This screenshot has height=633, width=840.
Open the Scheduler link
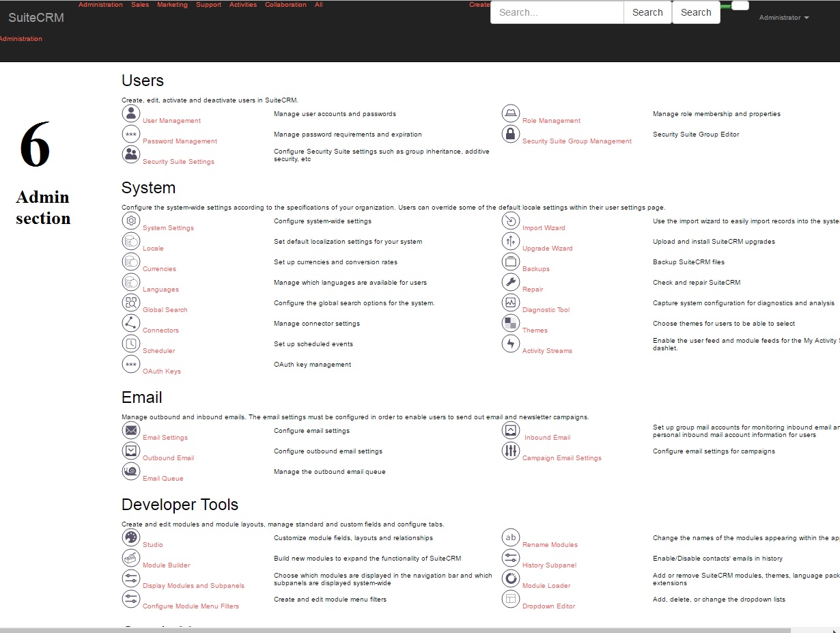pos(158,351)
